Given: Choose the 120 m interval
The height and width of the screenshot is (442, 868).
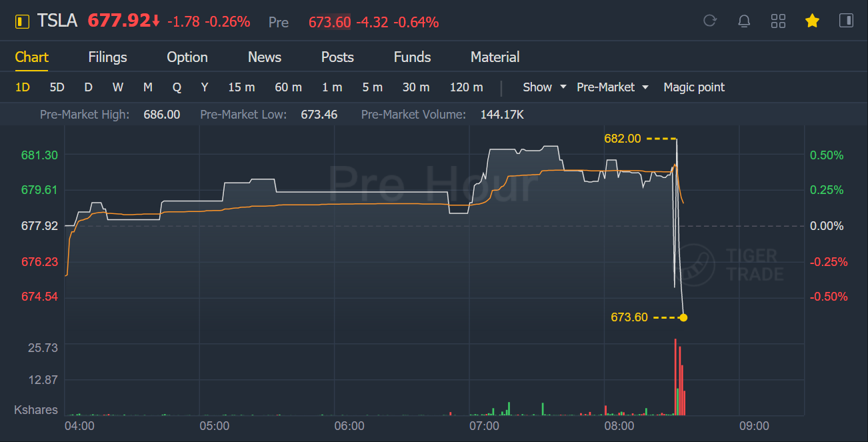Looking at the screenshot, I should (x=466, y=87).
